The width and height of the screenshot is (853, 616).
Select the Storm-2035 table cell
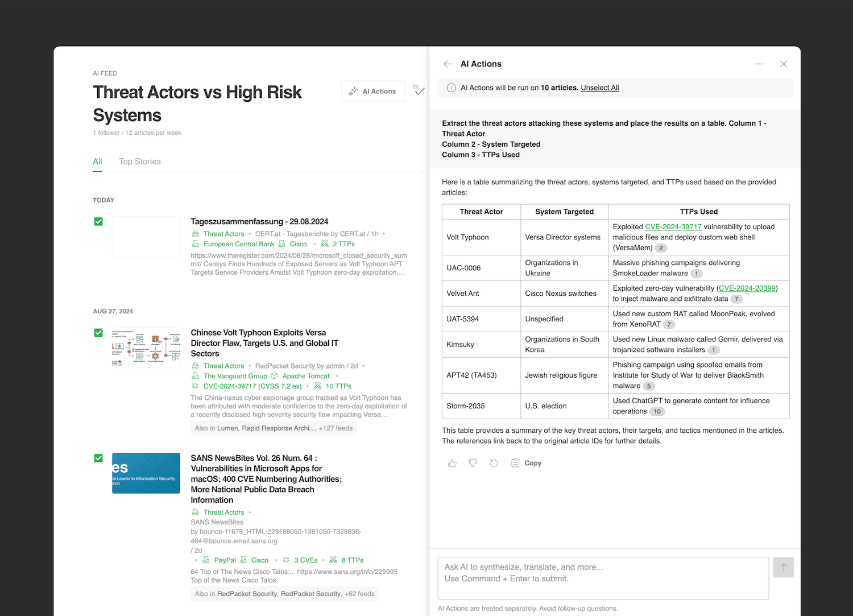481,406
